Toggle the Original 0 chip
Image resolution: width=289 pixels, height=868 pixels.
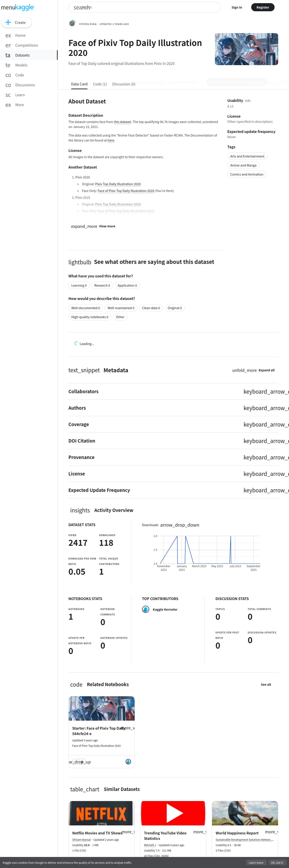coord(175,308)
